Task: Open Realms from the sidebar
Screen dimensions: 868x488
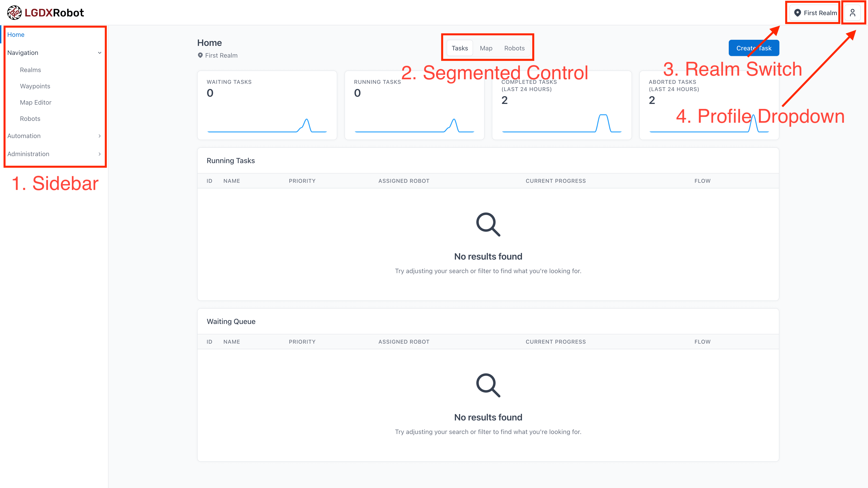Action: pyautogui.click(x=30, y=70)
